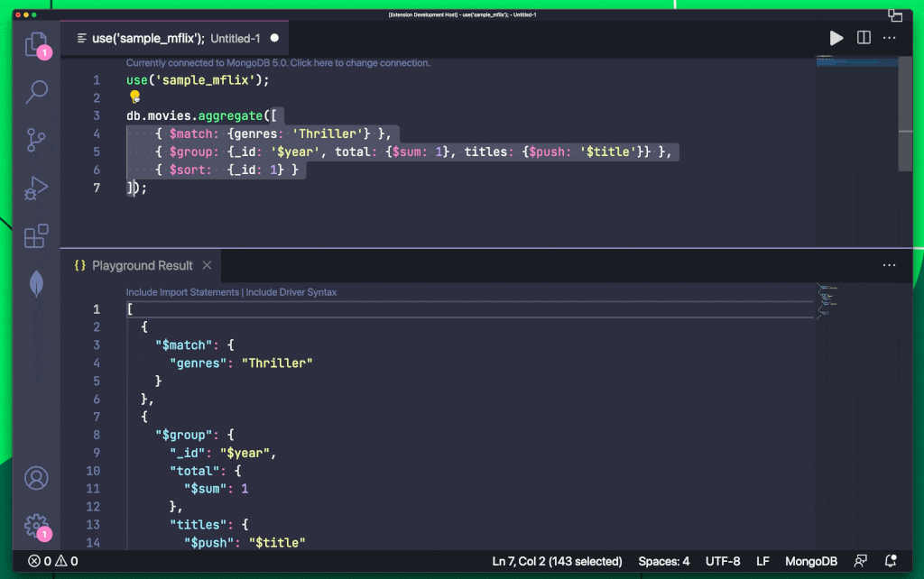Change language mode from MongoDB
This screenshot has width=924, height=579.
click(x=811, y=561)
